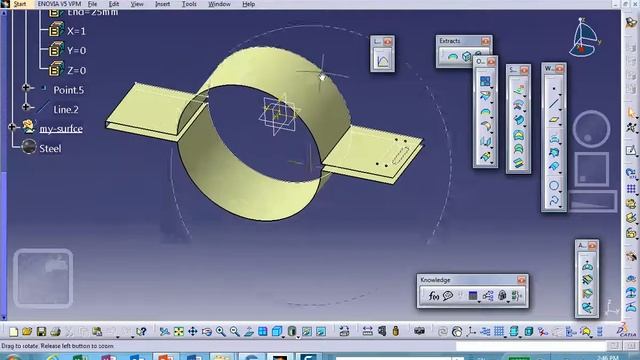The height and width of the screenshot is (360, 640).
Task: Expand the Point.5 tree node
Action: [26, 87]
